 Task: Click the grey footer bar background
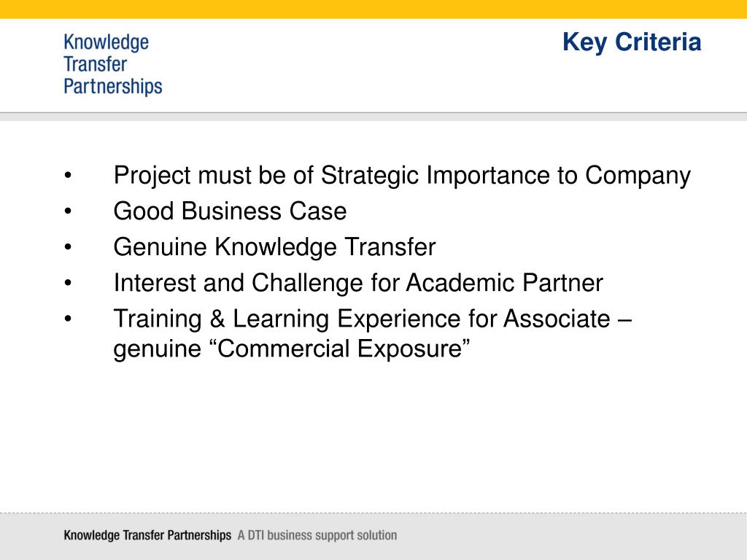click(x=572, y=536)
